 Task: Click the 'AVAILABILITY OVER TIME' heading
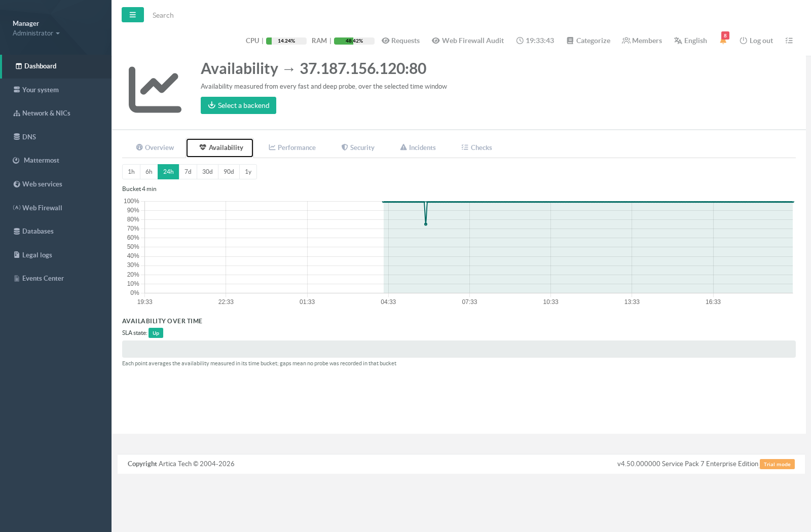click(162, 321)
